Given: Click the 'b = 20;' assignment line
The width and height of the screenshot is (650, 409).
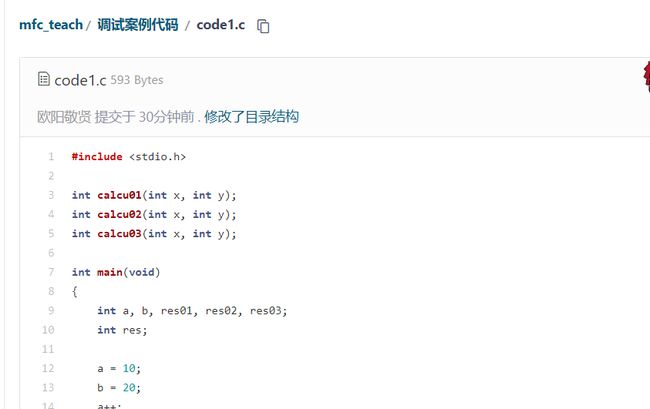Looking at the screenshot, I should pyautogui.click(x=119, y=388).
